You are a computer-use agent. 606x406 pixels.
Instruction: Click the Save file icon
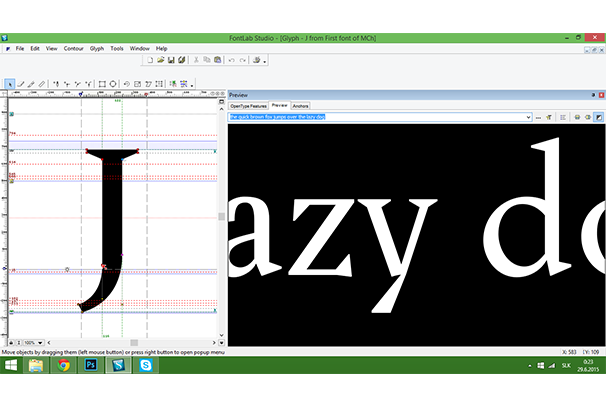click(x=170, y=60)
